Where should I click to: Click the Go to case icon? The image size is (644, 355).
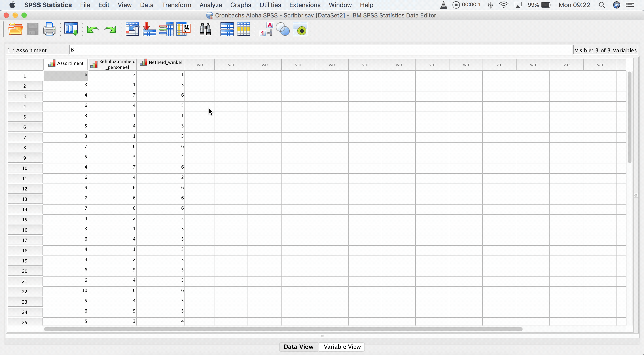132,29
